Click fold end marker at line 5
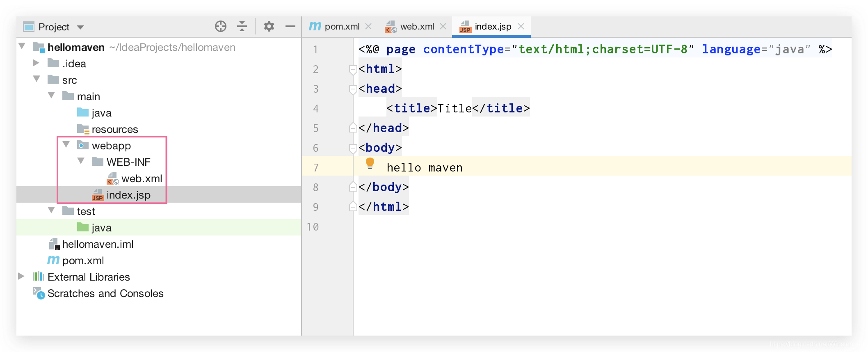The height and width of the screenshot is (352, 868). [353, 128]
